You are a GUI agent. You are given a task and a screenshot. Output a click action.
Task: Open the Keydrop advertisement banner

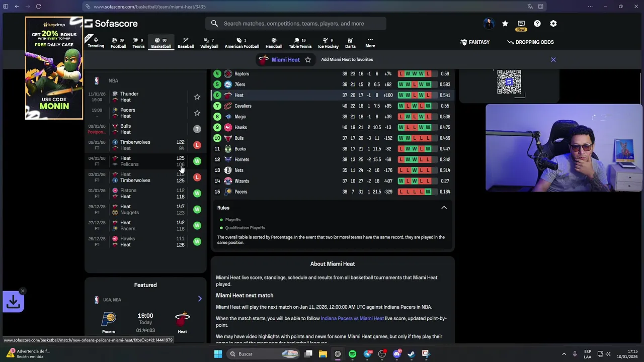pos(54,68)
